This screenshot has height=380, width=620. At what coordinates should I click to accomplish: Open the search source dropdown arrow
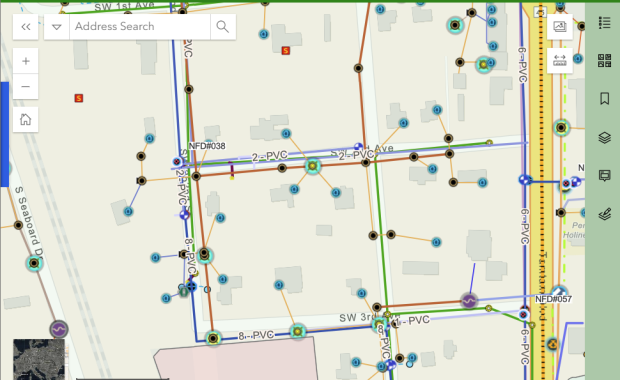pyautogui.click(x=57, y=27)
